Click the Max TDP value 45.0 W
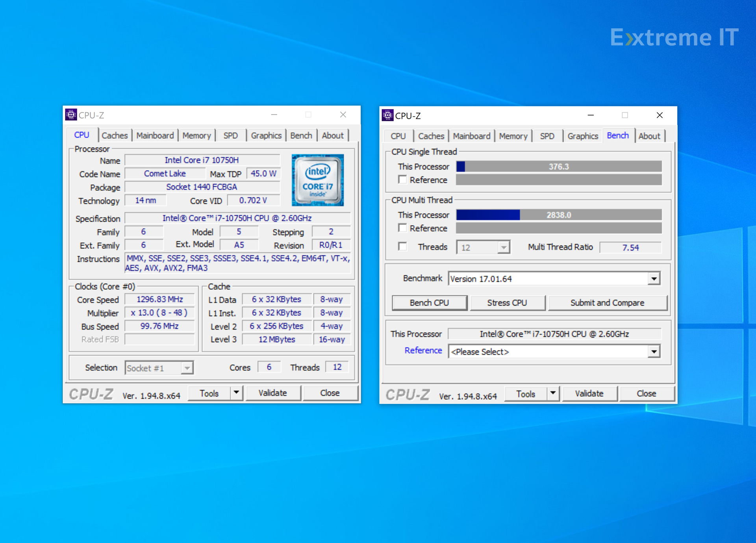The image size is (756, 543). click(263, 174)
